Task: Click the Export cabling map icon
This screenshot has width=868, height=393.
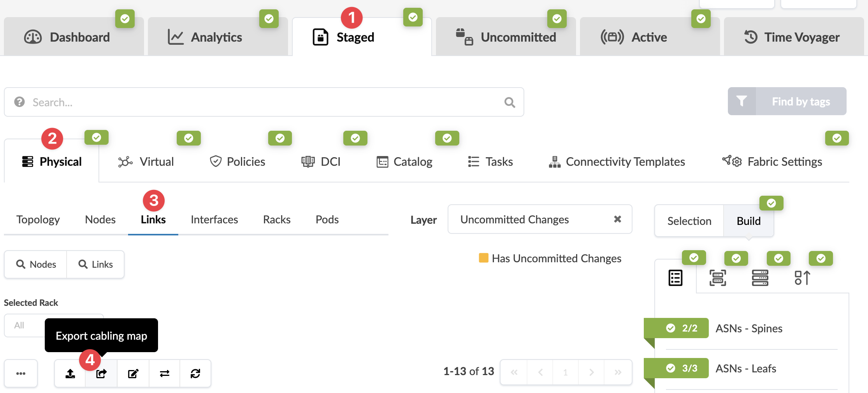Action: point(101,374)
